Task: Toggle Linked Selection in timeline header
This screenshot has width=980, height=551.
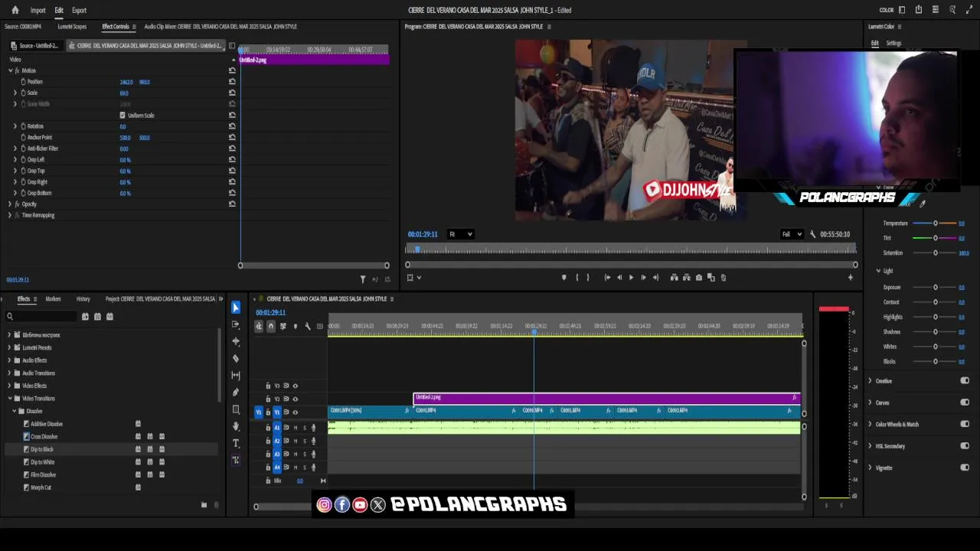Action: [x=283, y=326]
